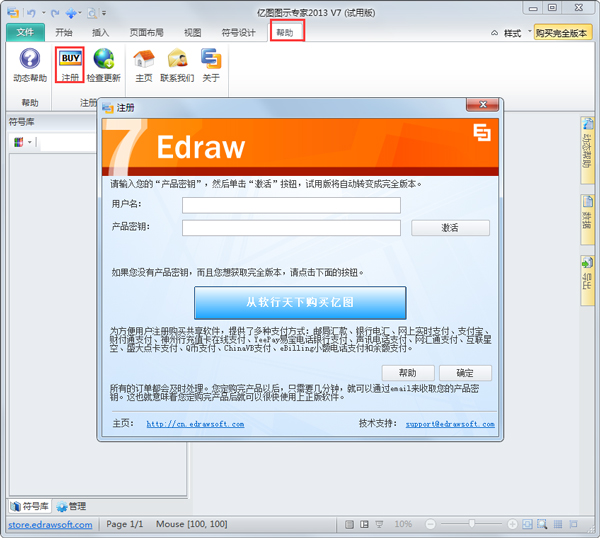Start presentation mode icon in status bar
Screen dimensions: 600x538
pyautogui.click(x=379, y=524)
